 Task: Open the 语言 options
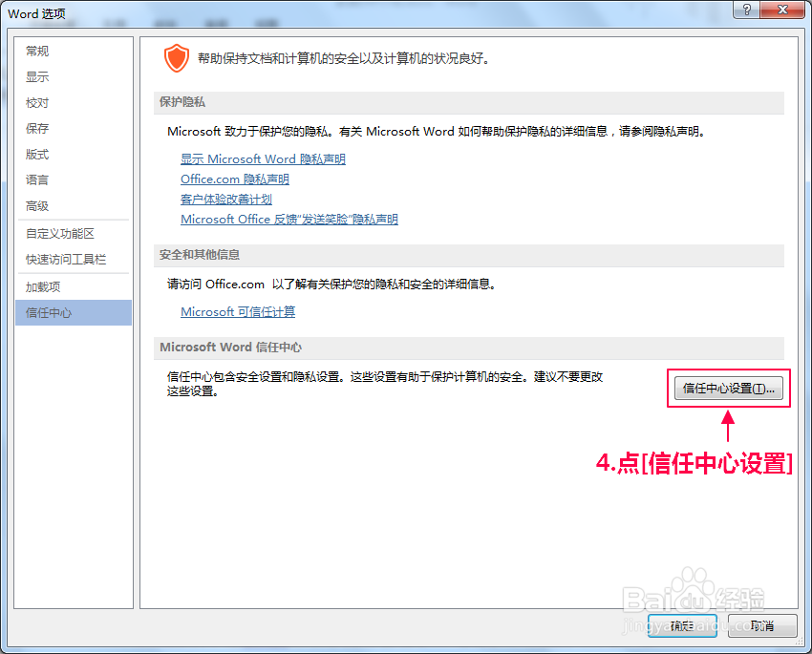[73, 180]
